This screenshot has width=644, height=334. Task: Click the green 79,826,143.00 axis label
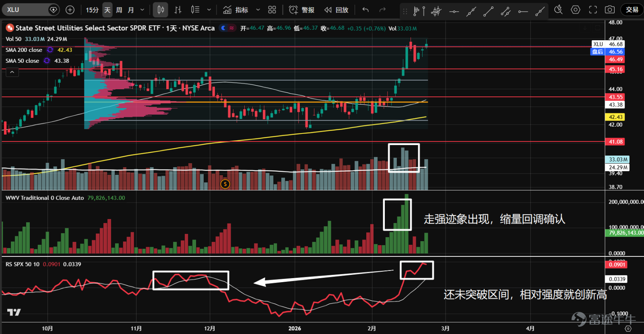(x=625, y=233)
